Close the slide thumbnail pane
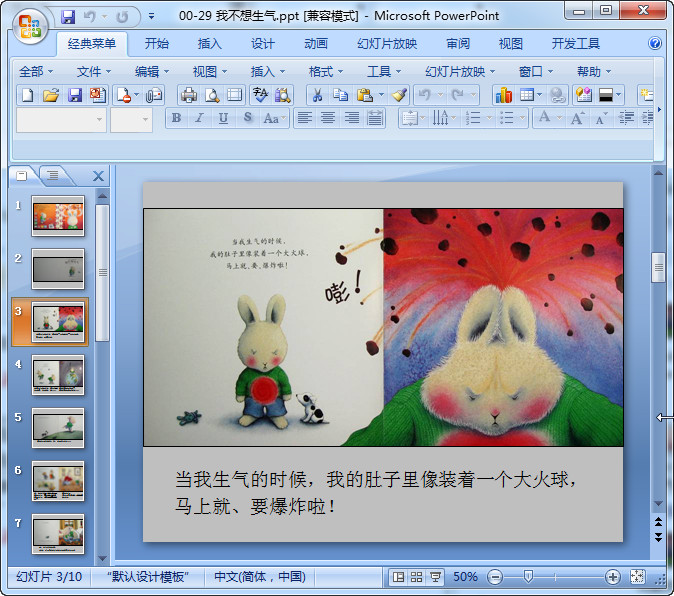 [98, 176]
